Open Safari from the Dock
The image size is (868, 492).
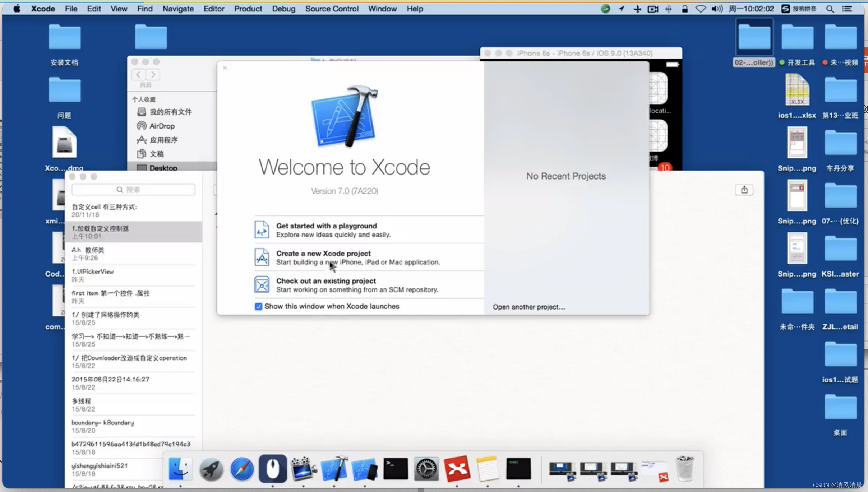pyautogui.click(x=242, y=469)
